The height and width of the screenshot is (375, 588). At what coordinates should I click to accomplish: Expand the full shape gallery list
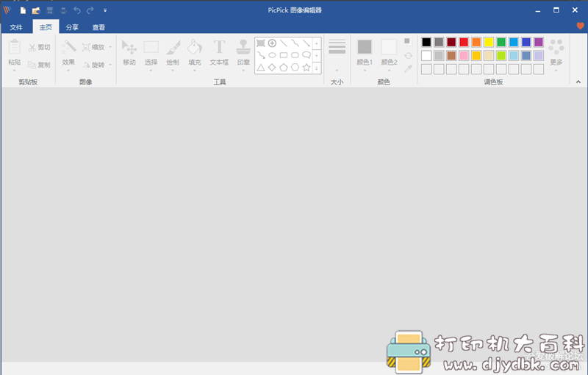[x=317, y=68]
